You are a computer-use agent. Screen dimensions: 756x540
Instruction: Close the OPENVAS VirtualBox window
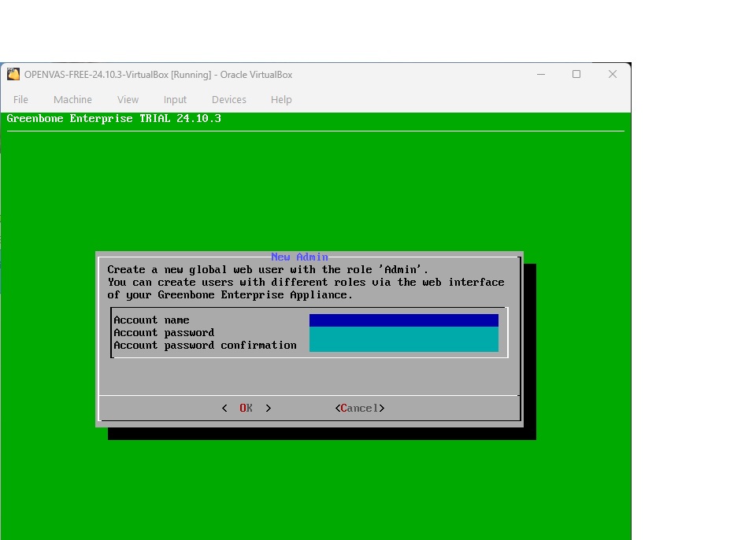click(613, 75)
